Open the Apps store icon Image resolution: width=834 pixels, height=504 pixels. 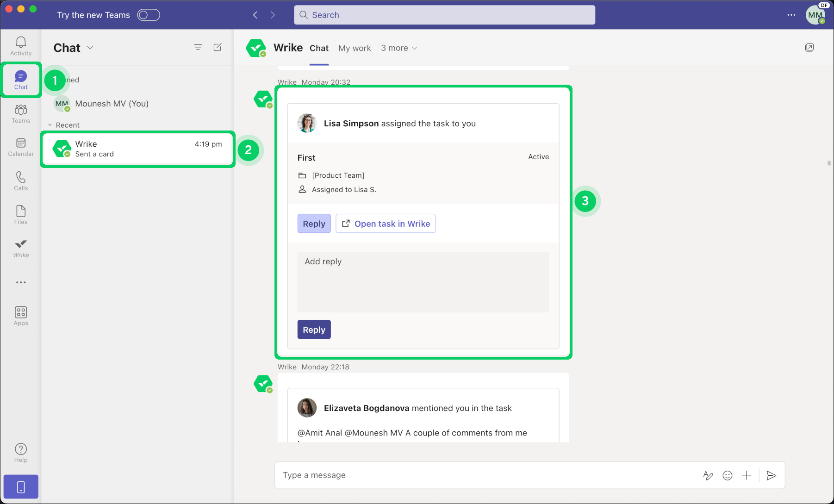click(21, 316)
